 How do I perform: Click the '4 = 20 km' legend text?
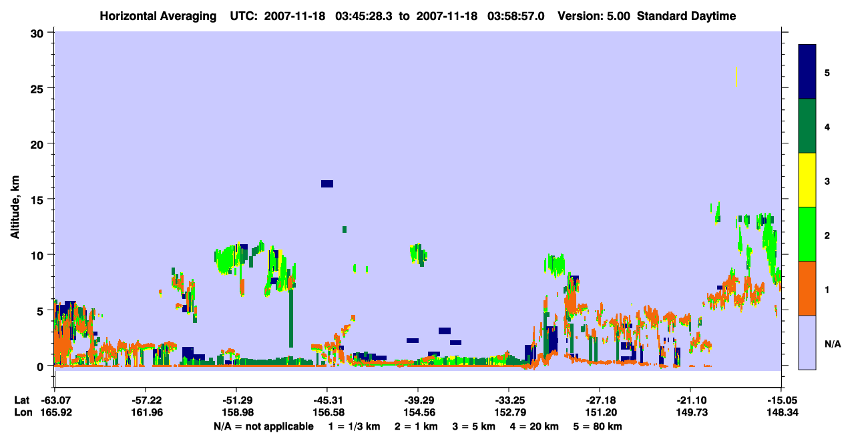click(x=534, y=426)
